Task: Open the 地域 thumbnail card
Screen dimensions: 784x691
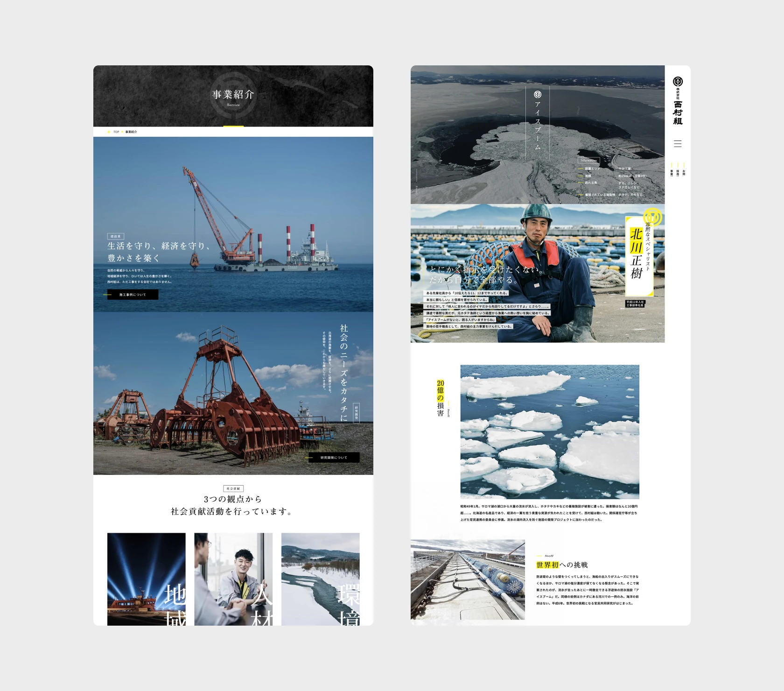Action: [147, 579]
